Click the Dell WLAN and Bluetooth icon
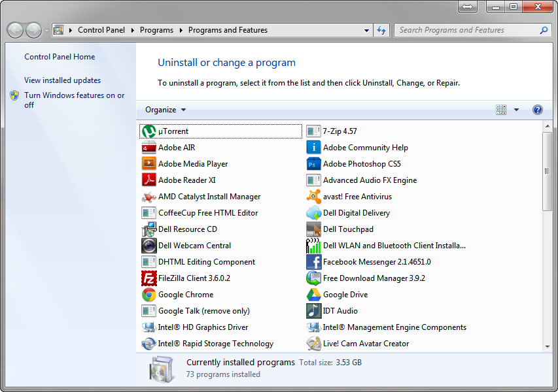Viewport: 558px width, 392px height. (313, 246)
